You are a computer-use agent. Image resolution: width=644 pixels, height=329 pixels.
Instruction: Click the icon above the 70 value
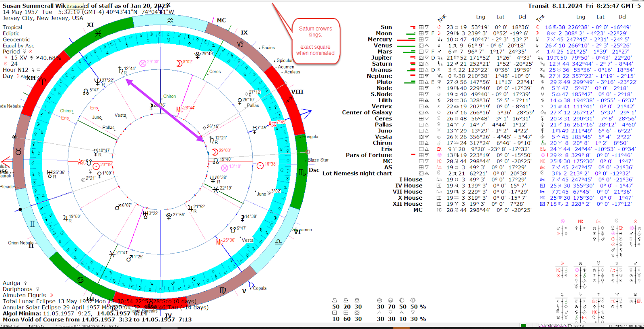390,300
